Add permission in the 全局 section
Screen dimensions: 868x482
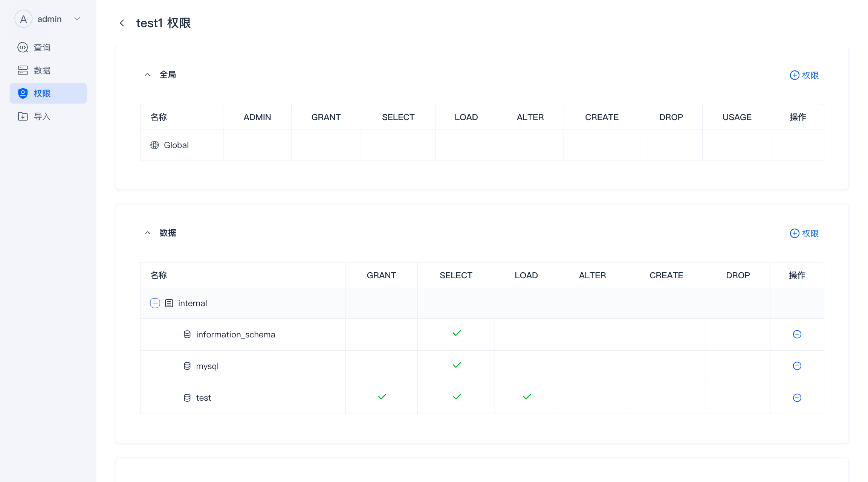pyautogui.click(x=804, y=75)
